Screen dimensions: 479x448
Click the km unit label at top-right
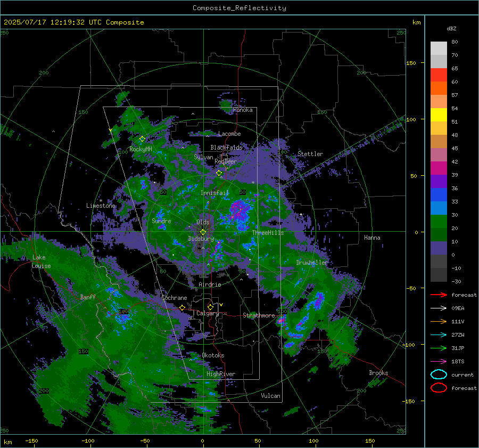coord(416,22)
